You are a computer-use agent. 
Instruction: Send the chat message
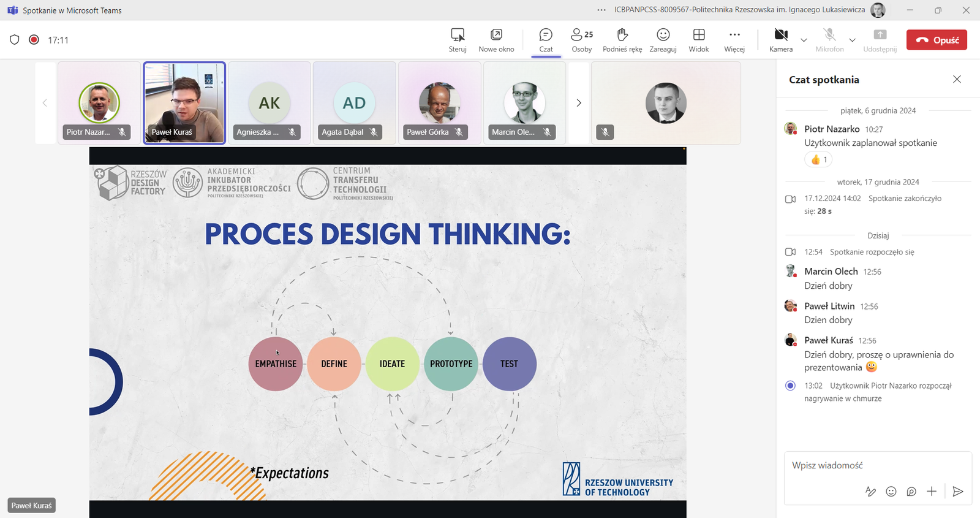(x=958, y=491)
